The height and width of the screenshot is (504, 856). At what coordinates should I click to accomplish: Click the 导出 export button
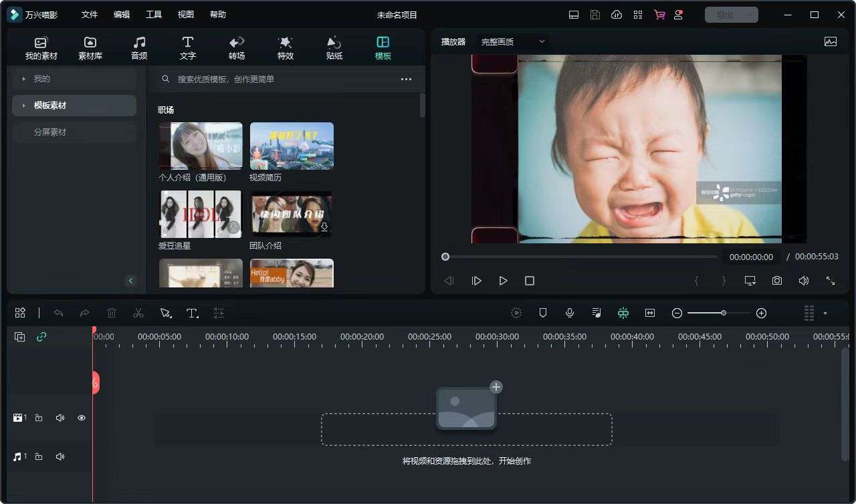point(727,14)
